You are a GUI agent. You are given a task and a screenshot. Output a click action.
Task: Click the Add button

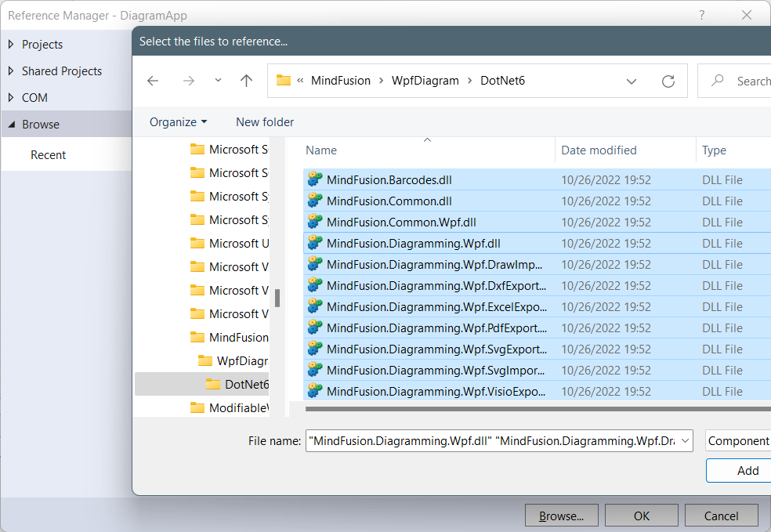pos(739,471)
